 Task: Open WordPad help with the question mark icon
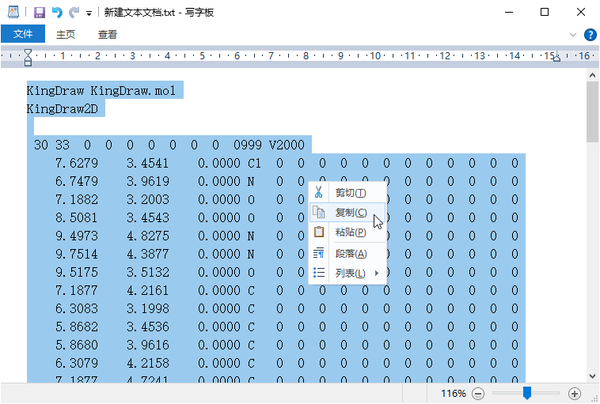(x=590, y=35)
